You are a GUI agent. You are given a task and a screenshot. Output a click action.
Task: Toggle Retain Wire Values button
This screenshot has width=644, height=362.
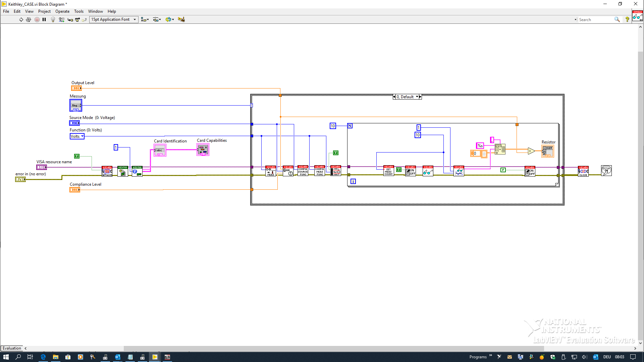tap(61, 19)
